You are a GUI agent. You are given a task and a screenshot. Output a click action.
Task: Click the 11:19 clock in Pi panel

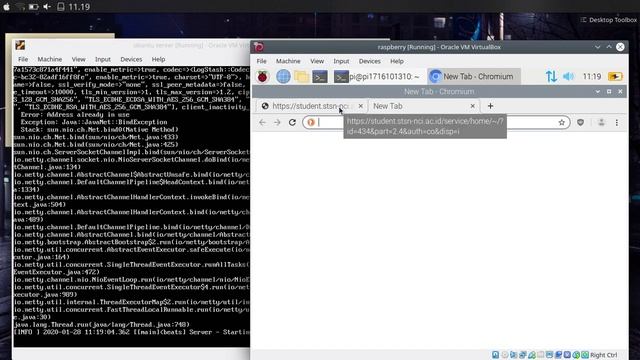point(592,76)
